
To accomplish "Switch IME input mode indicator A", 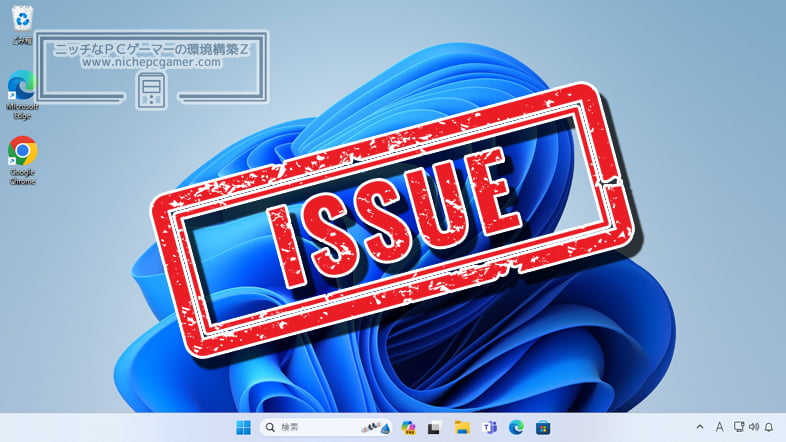I will (719, 427).
